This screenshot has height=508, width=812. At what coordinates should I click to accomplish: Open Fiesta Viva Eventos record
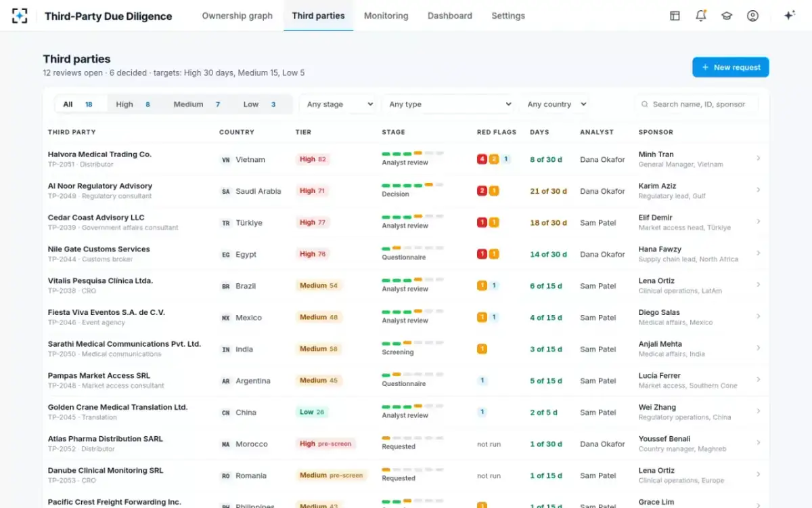click(106, 312)
